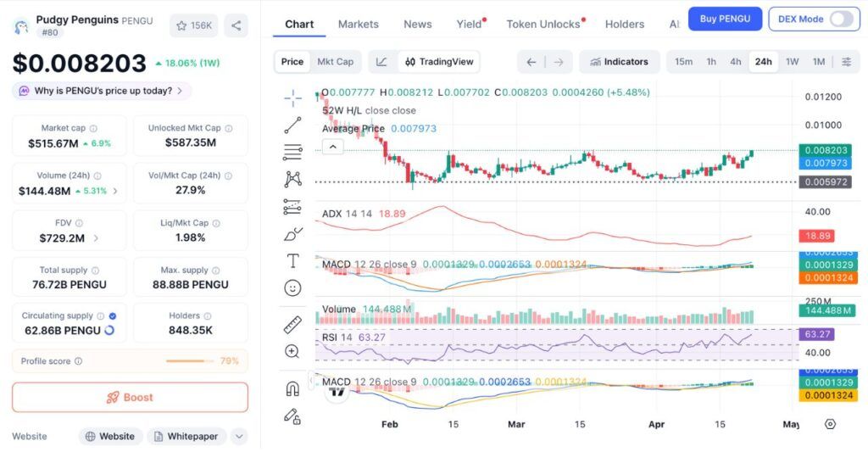Screen dimensions: 868x452
Task: Open the emoji sticker tool
Action: coord(292,287)
